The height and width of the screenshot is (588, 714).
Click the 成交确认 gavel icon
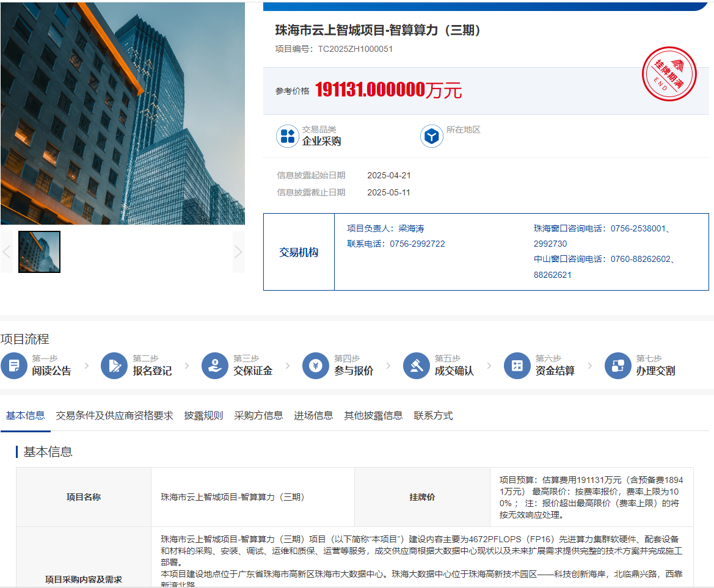click(416, 366)
